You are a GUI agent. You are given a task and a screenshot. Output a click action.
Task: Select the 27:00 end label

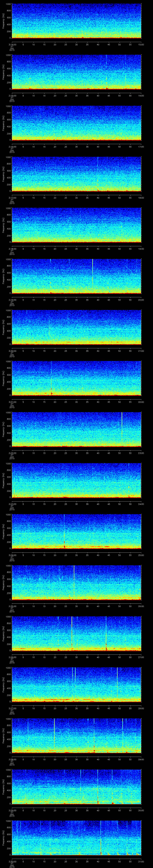[x=141, y=657]
